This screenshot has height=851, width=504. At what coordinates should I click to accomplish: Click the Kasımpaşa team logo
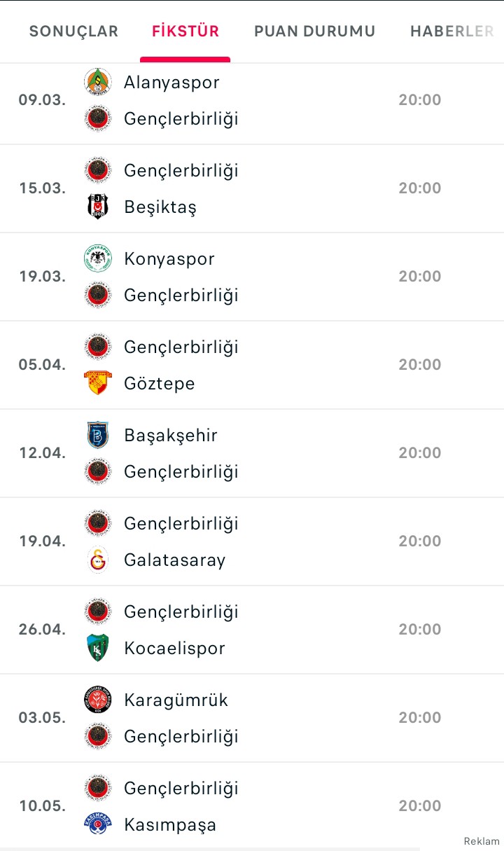click(x=98, y=824)
